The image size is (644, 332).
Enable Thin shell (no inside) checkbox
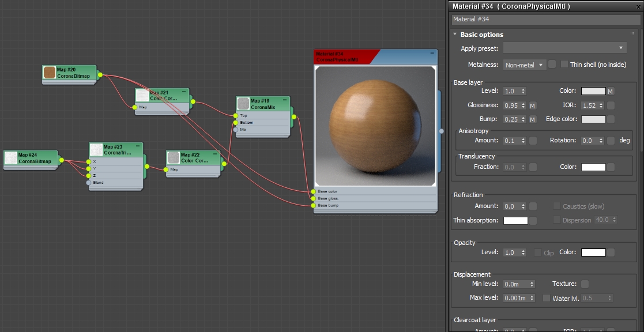point(564,64)
